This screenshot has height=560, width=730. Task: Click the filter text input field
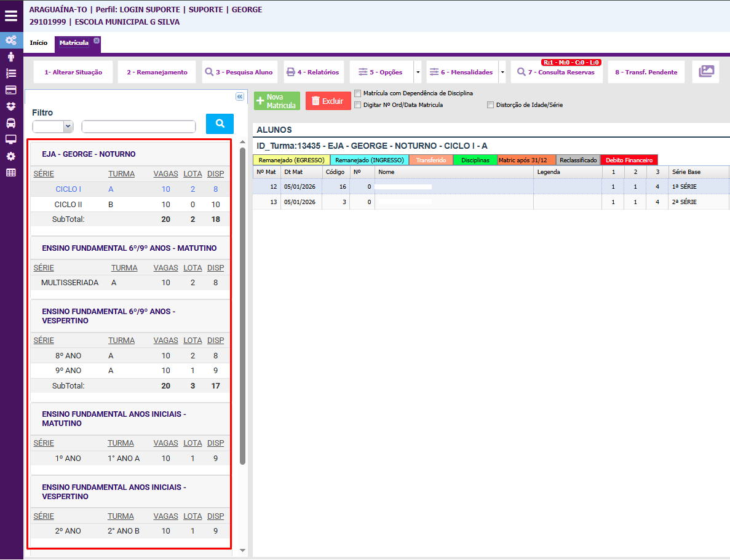(x=138, y=127)
